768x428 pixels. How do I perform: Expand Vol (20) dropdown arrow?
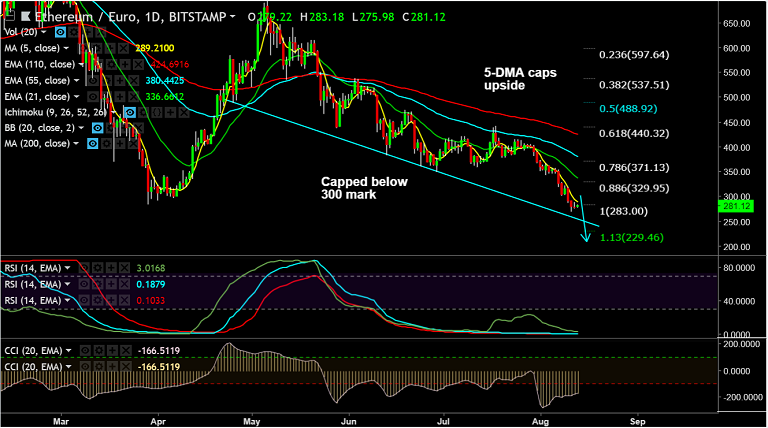[44, 32]
